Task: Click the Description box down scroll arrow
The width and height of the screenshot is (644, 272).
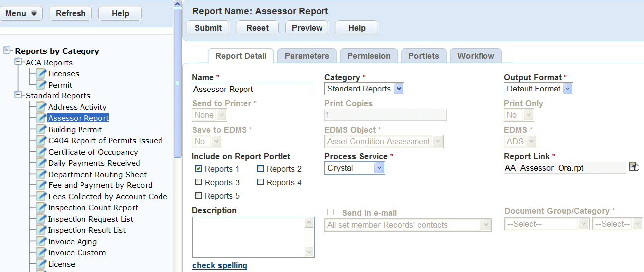Action: tap(309, 252)
